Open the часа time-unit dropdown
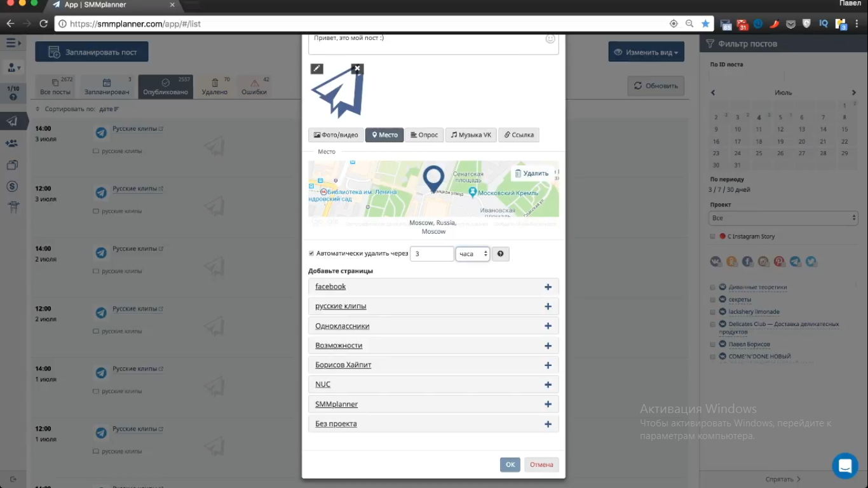Image resolution: width=868 pixels, height=488 pixels. (x=473, y=254)
